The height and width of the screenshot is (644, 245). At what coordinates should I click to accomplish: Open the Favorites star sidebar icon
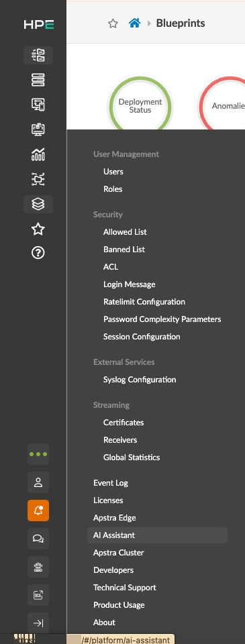pos(38,229)
